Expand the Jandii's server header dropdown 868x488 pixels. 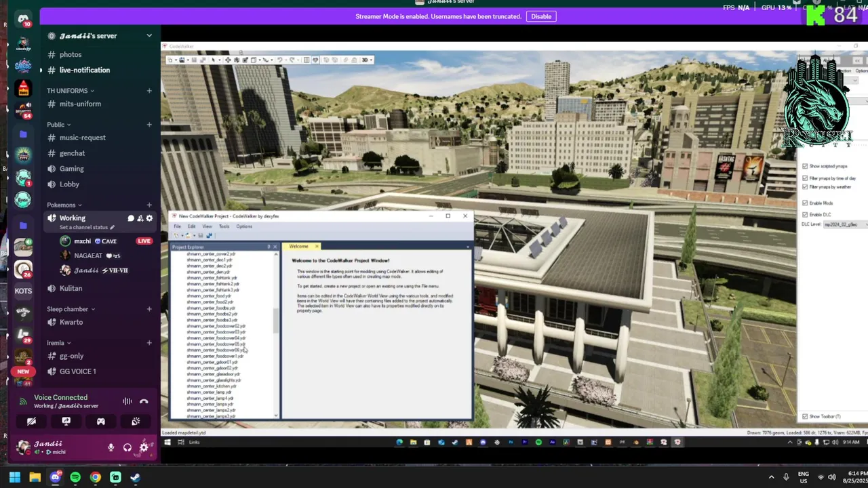[149, 35]
